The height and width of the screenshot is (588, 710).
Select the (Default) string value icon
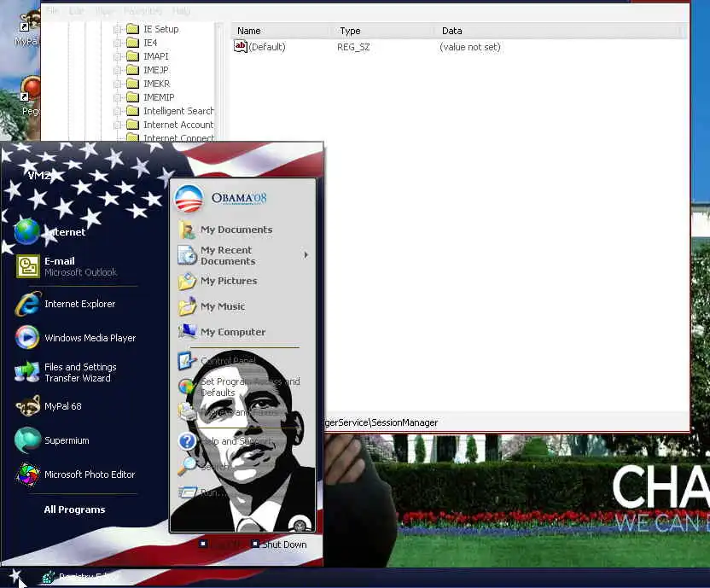[240, 46]
